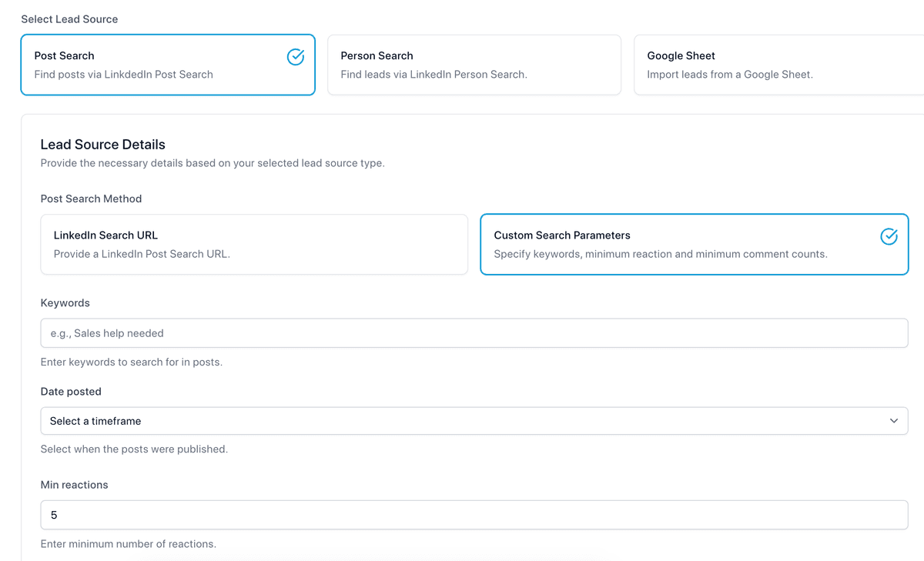Click 'Specify keywords, minimum reaction...' description
The image size is (924, 561).
661,254
